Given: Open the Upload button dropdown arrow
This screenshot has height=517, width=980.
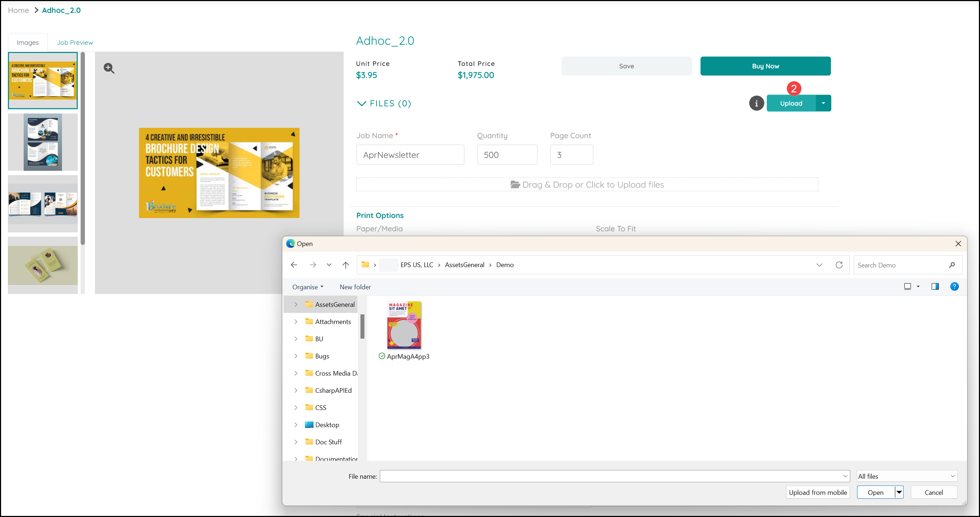Looking at the screenshot, I should [823, 103].
